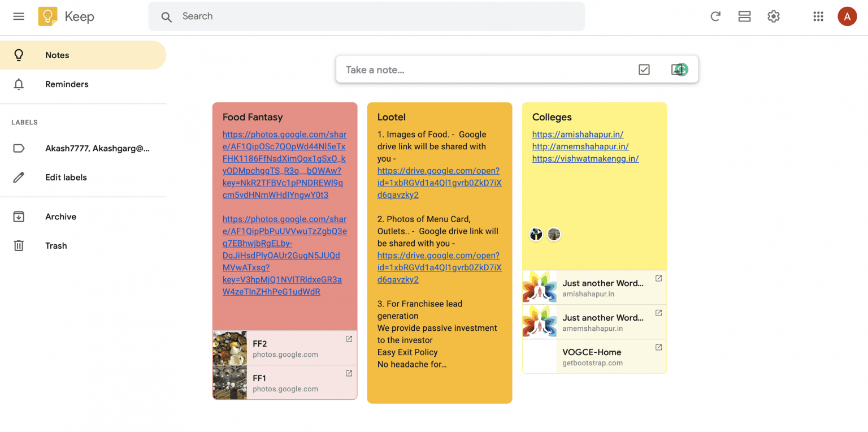Open the vishwatmakengg.in link

[585, 158]
